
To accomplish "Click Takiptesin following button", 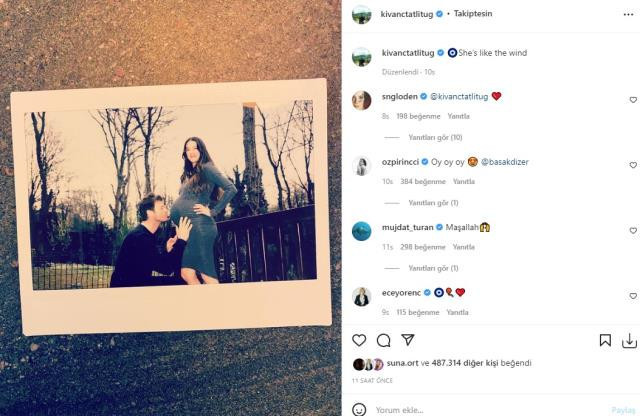I will (461, 14).
